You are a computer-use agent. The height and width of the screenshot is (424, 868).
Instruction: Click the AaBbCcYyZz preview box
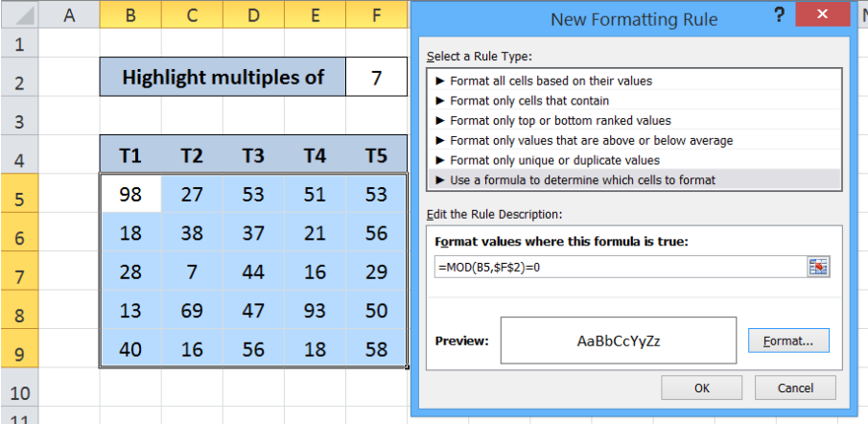click(x=619, y=341)
